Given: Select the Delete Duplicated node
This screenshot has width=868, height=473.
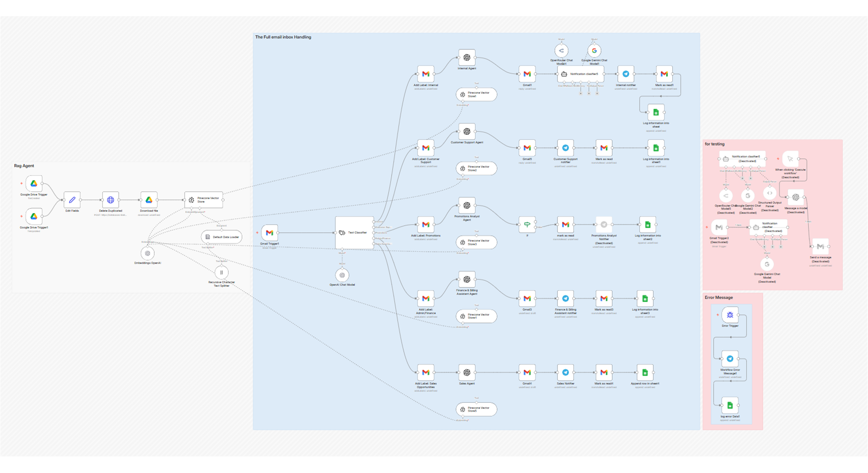Looking at the screenshot, I should point(110,200).
